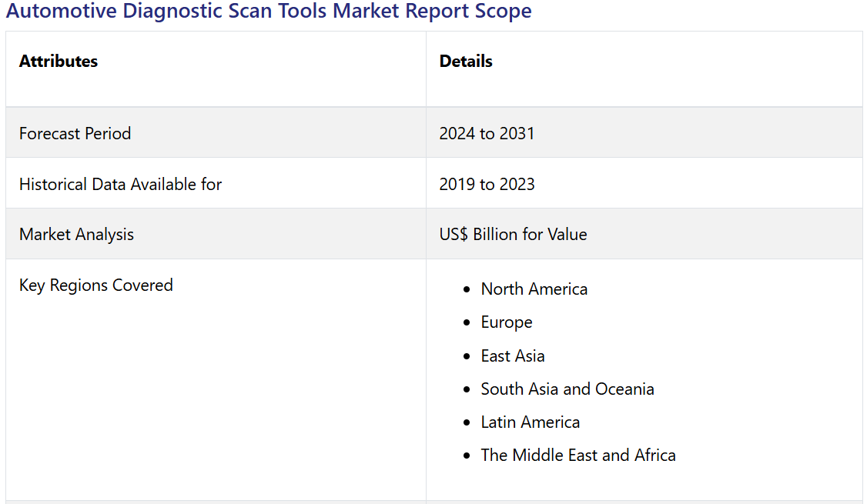Click the bullet point beside Europe
Screen dimensions: 867x504
pos(467,323)
